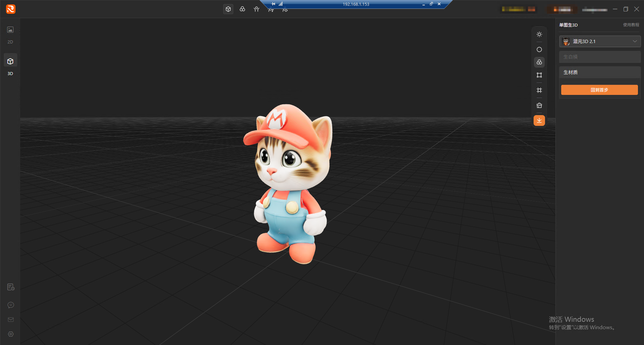Click the orange app logo
Screen dimensions: 644x345
click(x=11, y=9)
